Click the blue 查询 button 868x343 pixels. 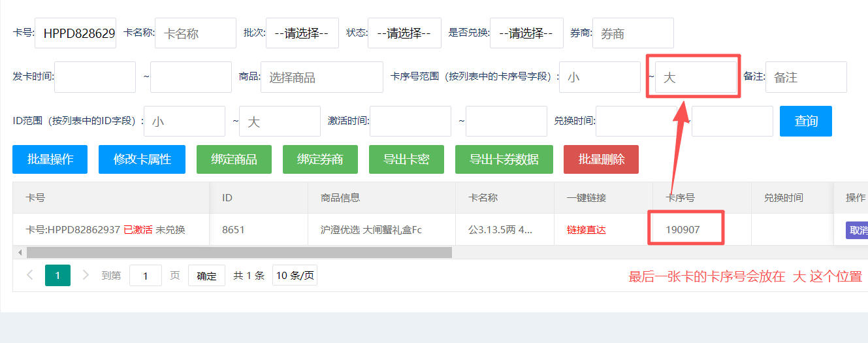tap(805, 121)
